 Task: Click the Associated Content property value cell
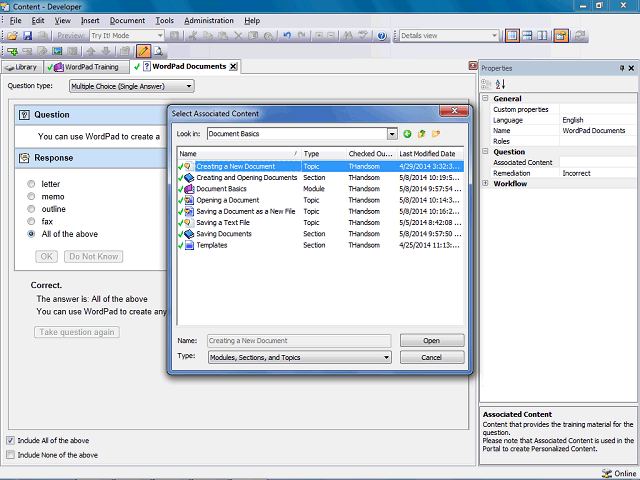click(598, 162)
